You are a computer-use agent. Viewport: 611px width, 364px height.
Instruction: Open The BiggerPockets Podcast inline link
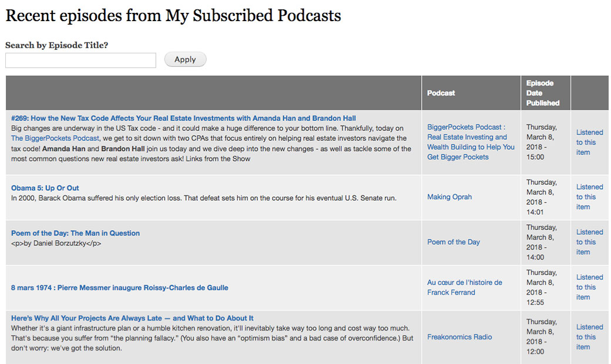(55, 138)
